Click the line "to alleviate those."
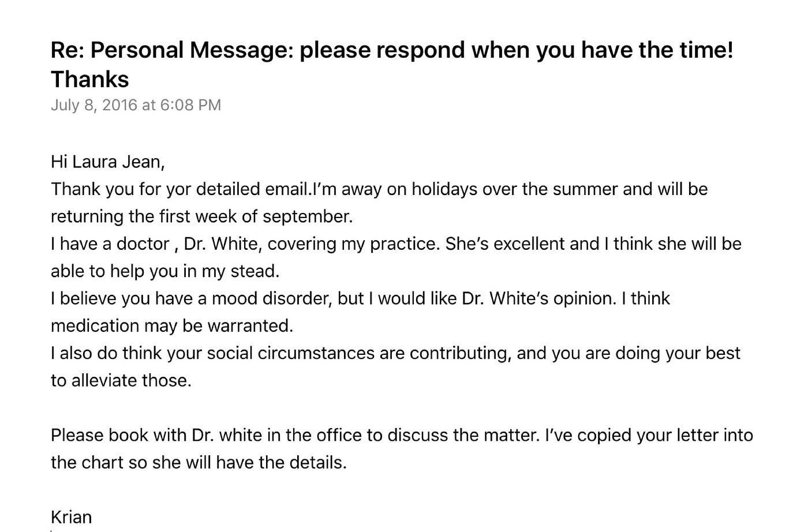Image resolution: width=808 pixels, height=532 pixels. click(x=121, y=381)
